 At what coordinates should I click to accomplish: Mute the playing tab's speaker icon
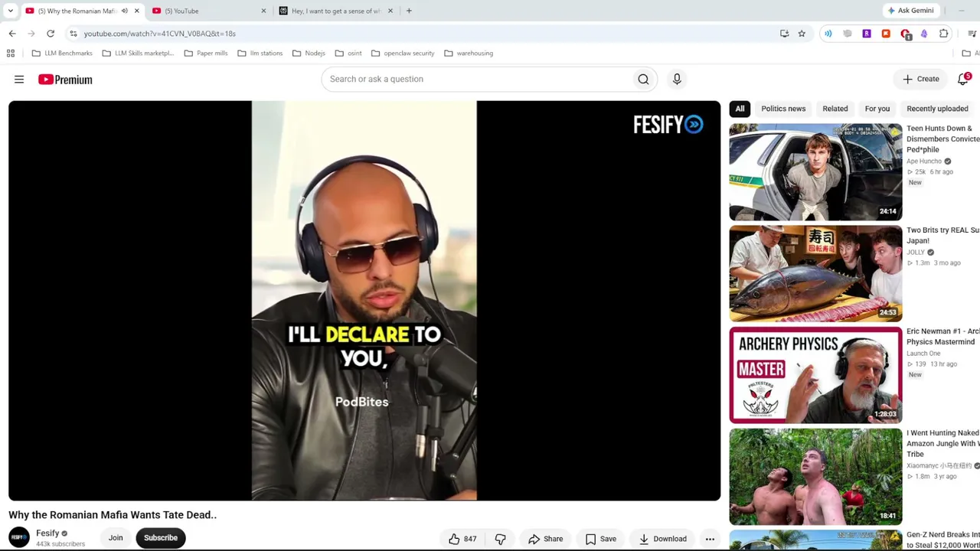(125, 11)
